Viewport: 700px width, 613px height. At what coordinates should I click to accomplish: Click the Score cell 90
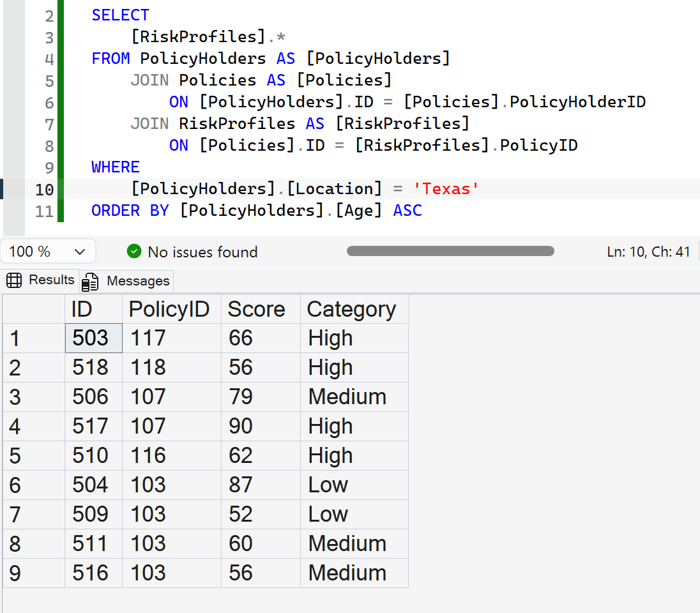pos(261,426)
